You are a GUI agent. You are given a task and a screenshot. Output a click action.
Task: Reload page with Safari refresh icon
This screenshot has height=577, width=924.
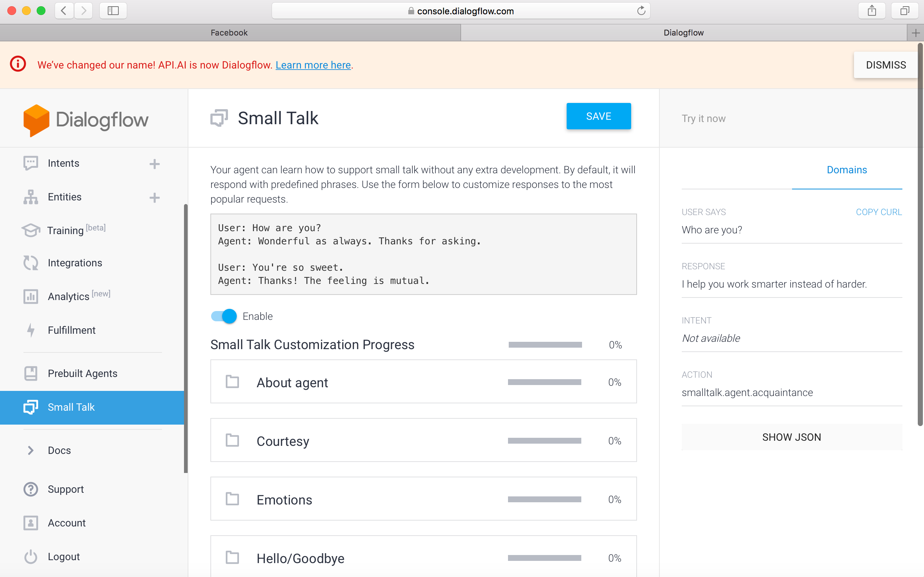coord(641,11)
